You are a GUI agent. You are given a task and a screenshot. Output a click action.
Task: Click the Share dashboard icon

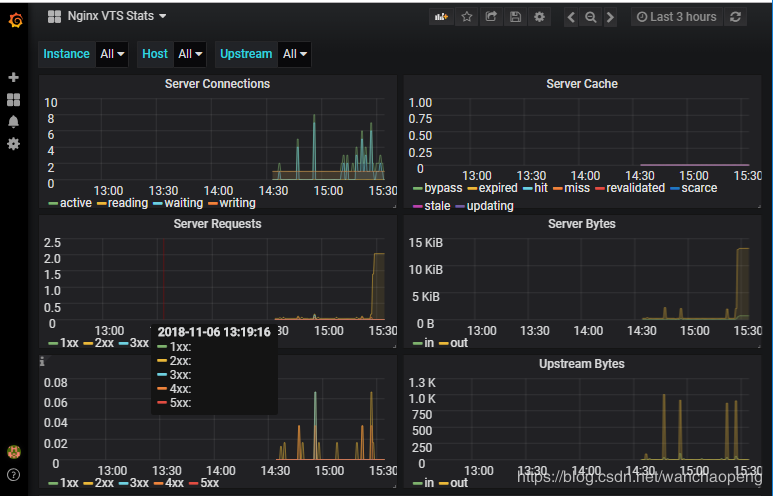coord(491,17)
